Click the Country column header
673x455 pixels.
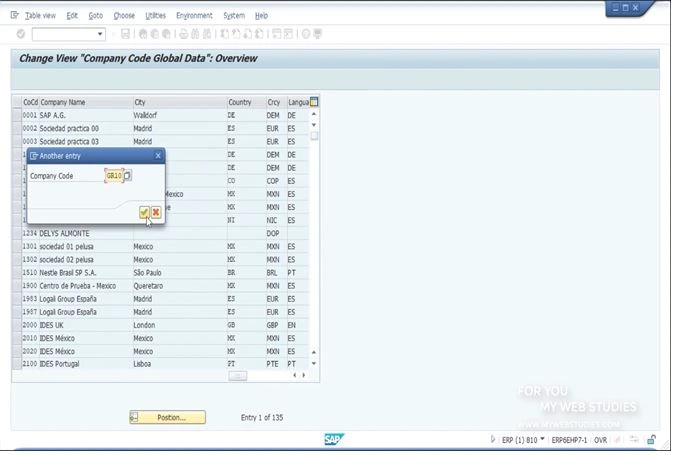click(x=246, y=102)
